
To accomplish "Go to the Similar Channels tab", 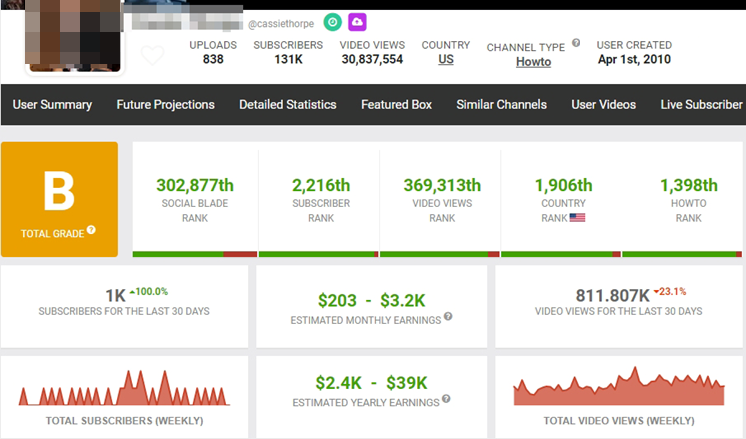I will click(501, 104).
